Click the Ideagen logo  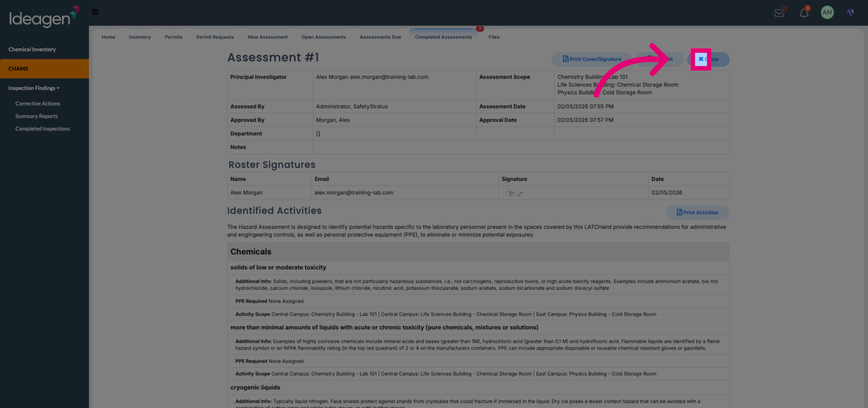pyautogui.click(x=44, y=17)
